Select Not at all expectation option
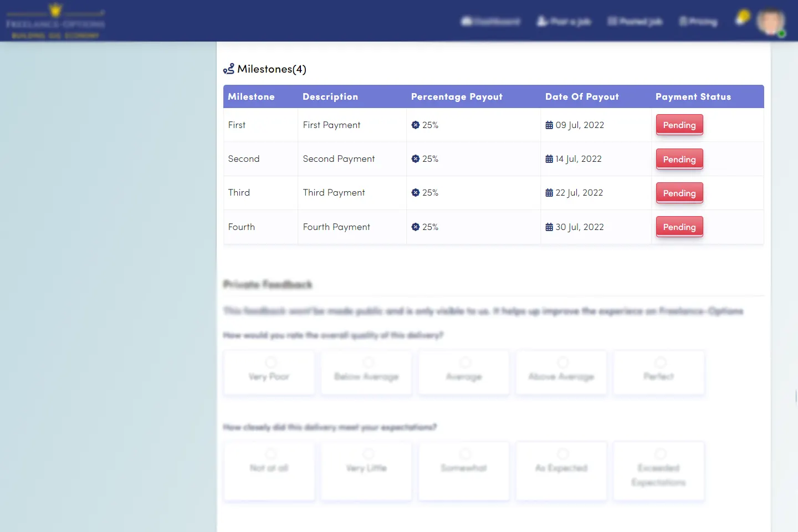 (269, 471)
